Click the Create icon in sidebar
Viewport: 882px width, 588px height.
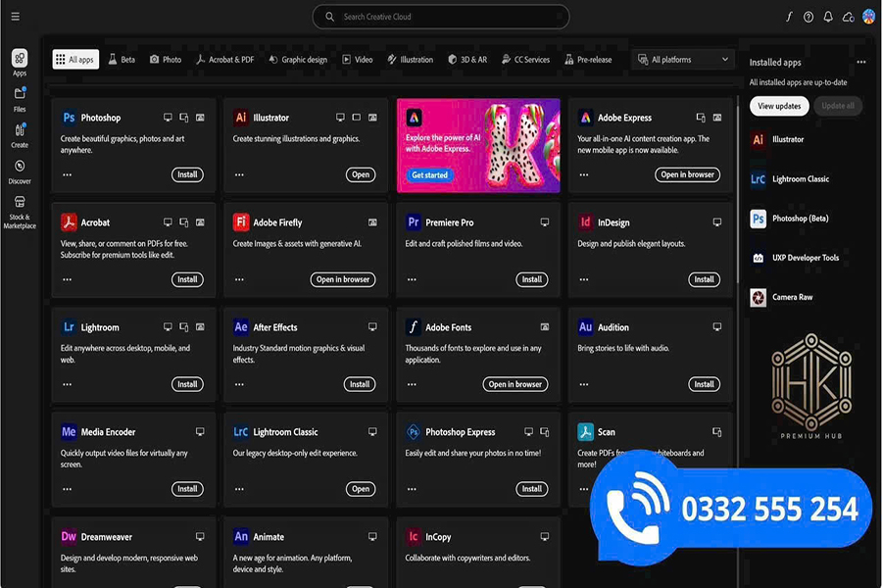20,131
